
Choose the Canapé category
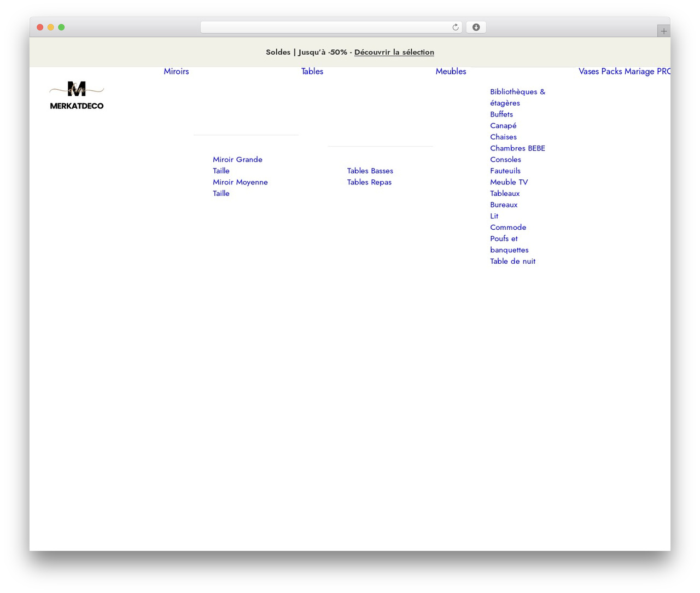coord(503,126)
